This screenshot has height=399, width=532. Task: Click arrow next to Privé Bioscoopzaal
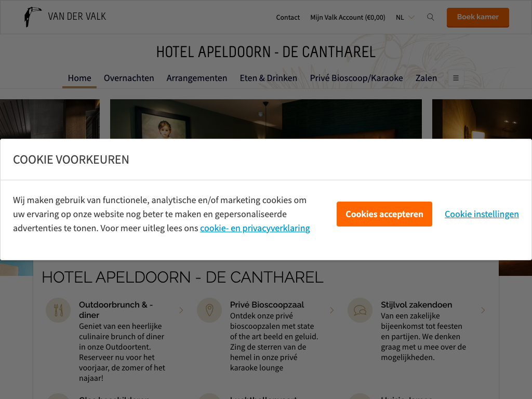tap(332, 310)
